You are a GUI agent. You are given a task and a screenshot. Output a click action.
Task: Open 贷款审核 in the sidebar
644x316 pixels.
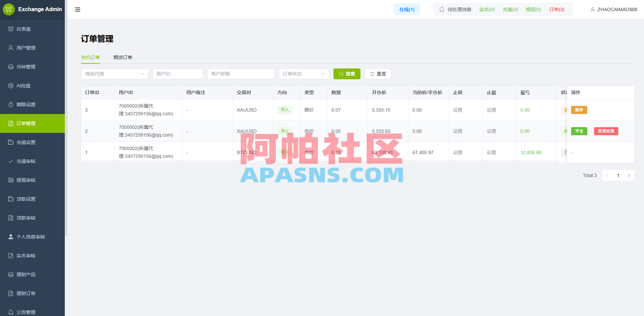pyautogui.click(x=32, y=218)
